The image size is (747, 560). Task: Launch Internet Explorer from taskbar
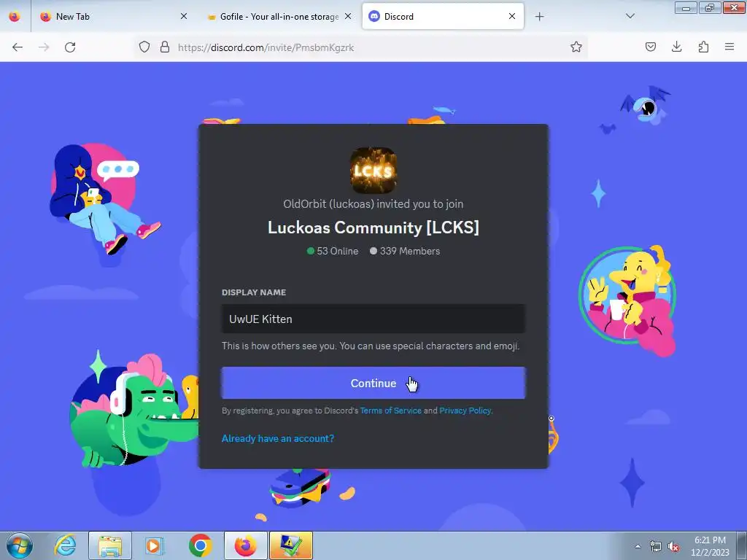tap(65, 545)
